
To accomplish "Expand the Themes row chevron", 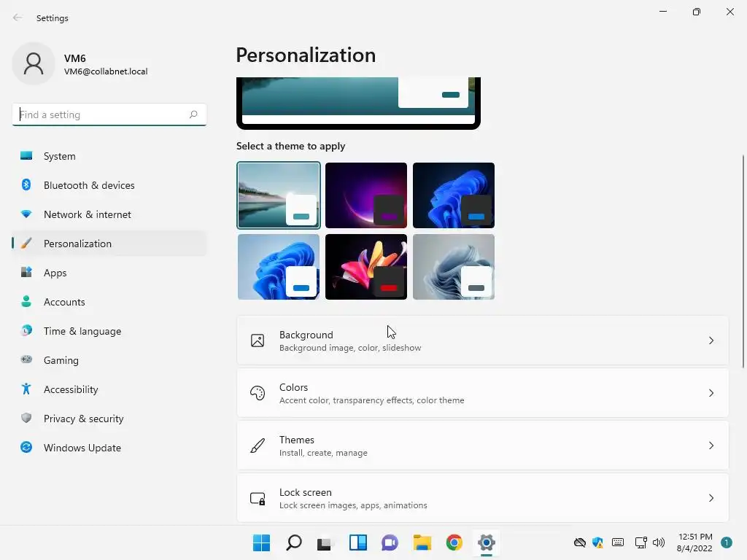I will coord(711,446).
